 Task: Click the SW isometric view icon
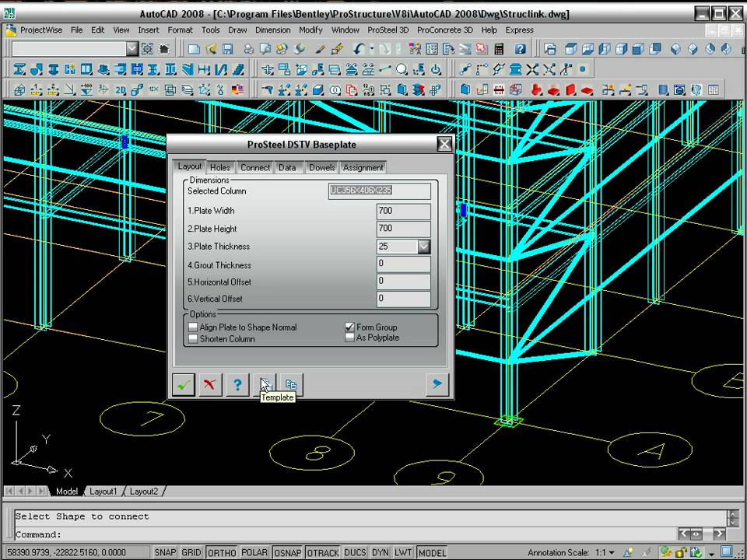pos(675,48)
